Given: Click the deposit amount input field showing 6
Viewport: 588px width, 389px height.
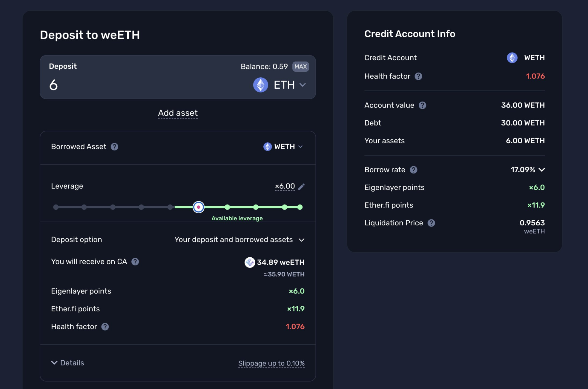Looking at the screenshot, I should [x=143, y=85].
